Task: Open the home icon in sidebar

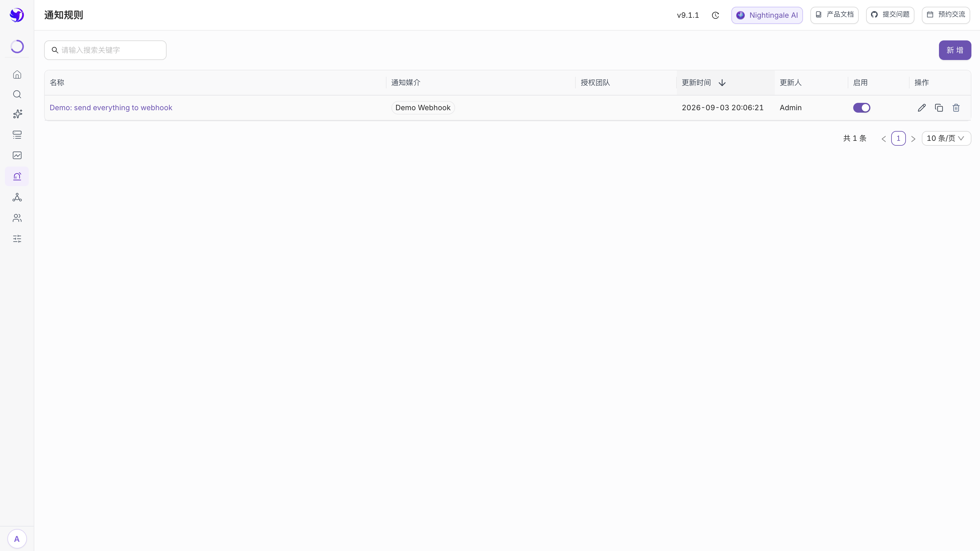Action: tap(17, 74)
